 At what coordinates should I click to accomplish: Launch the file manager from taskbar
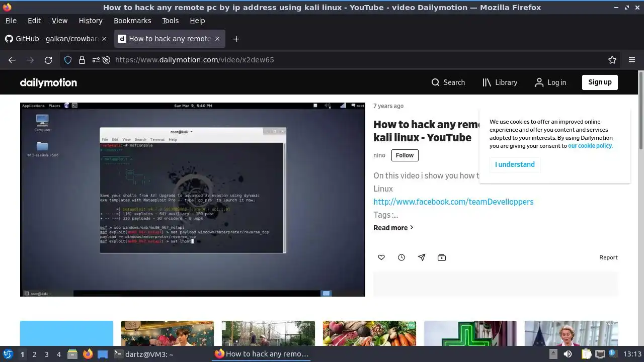pos(72,354)
